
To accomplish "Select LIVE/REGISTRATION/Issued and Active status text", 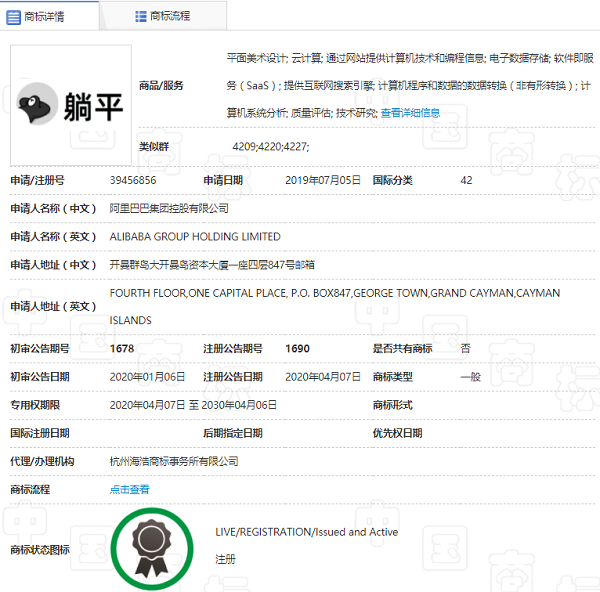I will (x=307, y=532).
